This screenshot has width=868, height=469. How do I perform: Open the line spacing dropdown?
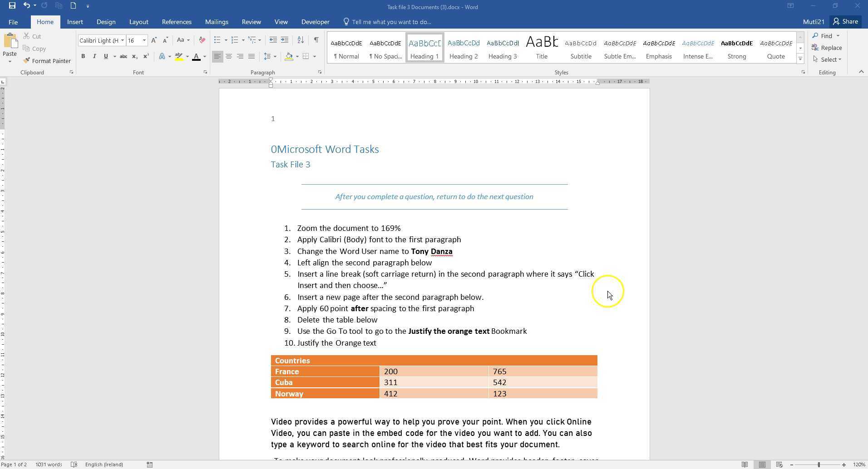[x=270, y=56]
